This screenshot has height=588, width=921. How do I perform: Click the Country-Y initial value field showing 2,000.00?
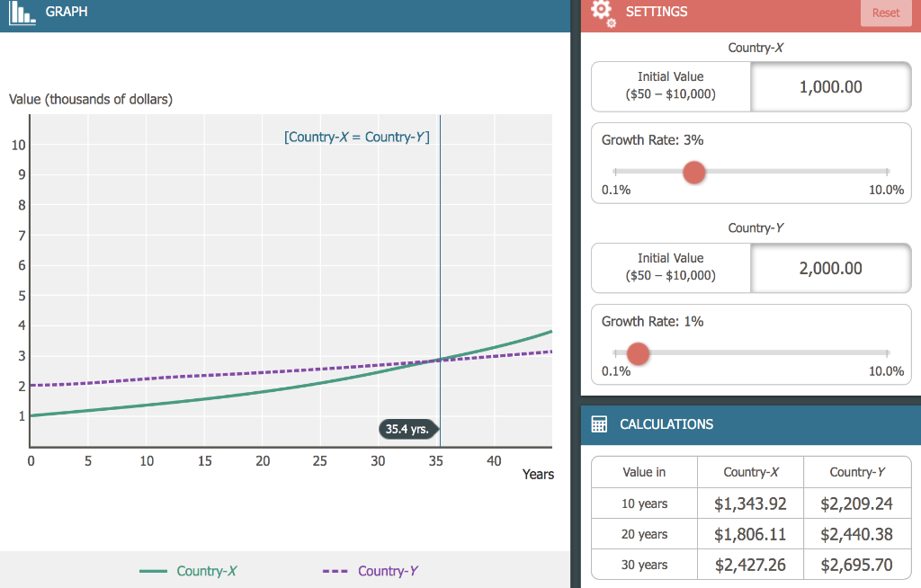829,268
